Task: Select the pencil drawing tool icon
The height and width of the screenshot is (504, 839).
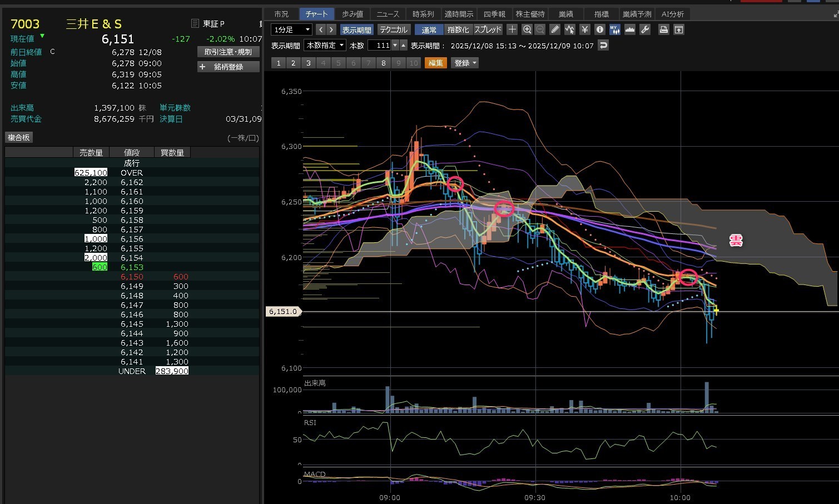Action: [555, 29]
